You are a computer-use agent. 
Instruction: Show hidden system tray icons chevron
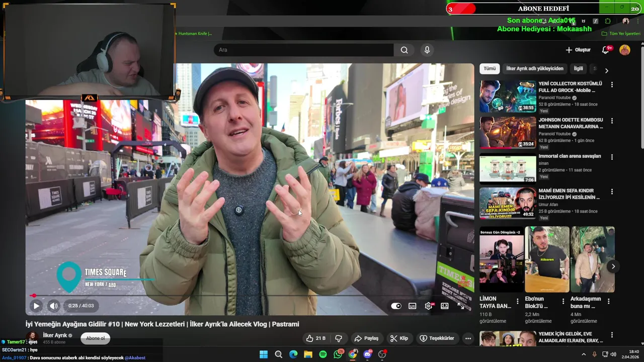click(x=584, y=354)
